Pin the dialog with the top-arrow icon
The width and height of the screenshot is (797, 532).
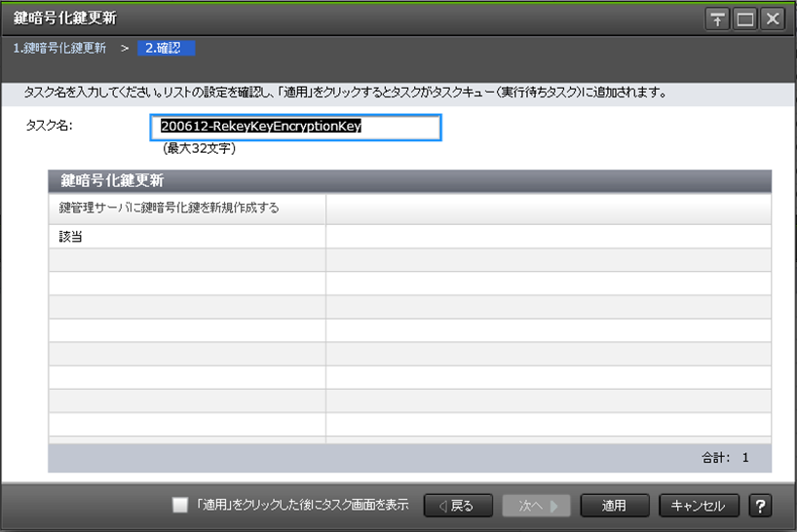pyautogui.click(x=717, y=19)
